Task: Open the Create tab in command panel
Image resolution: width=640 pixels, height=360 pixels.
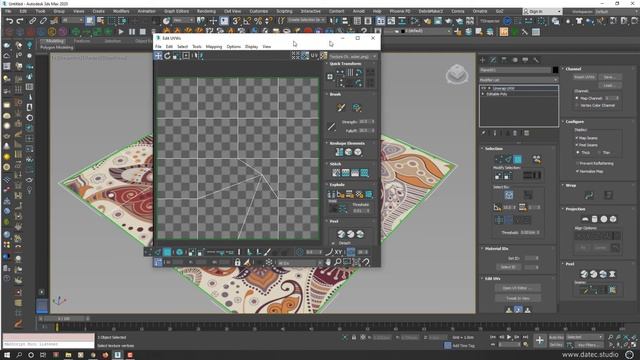Action: click(482, 60)
